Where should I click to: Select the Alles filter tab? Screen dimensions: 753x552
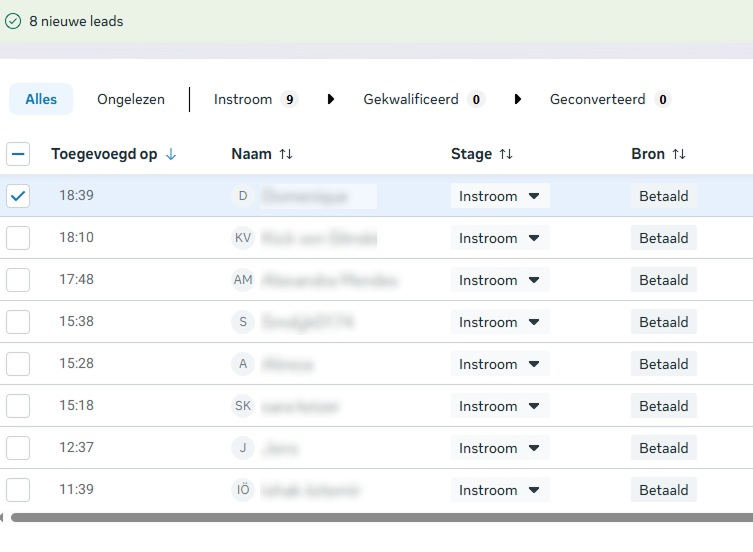coord(41,99)
